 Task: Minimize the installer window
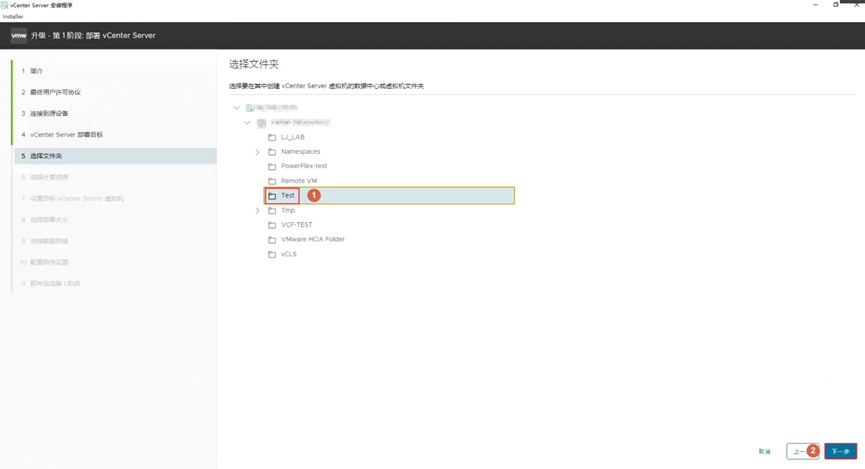click(x=815, y=4)
